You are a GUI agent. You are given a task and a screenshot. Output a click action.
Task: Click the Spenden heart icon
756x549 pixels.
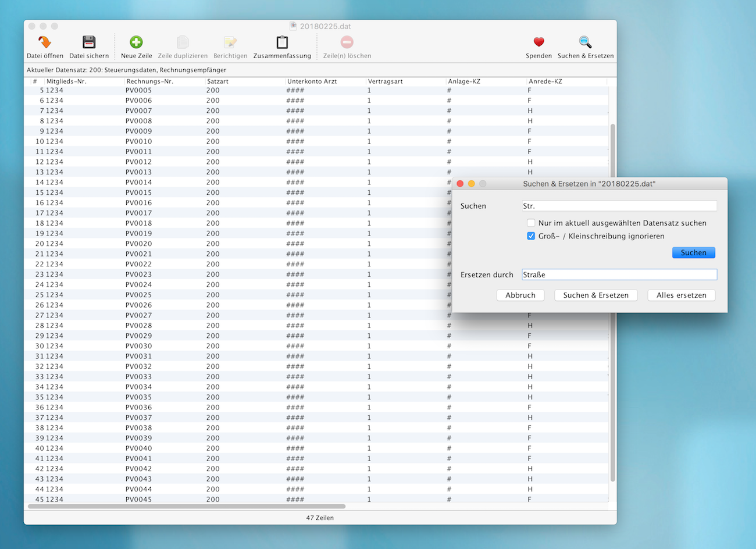click(x=539, y=42)
